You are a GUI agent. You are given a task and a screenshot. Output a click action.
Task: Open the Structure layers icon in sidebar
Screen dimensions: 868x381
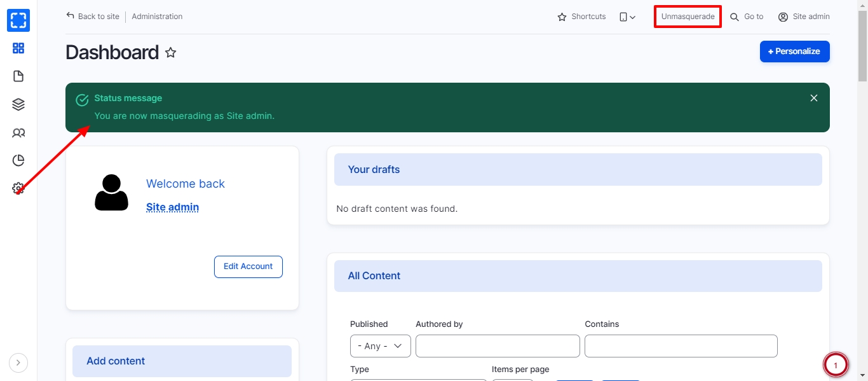point(18,104)
